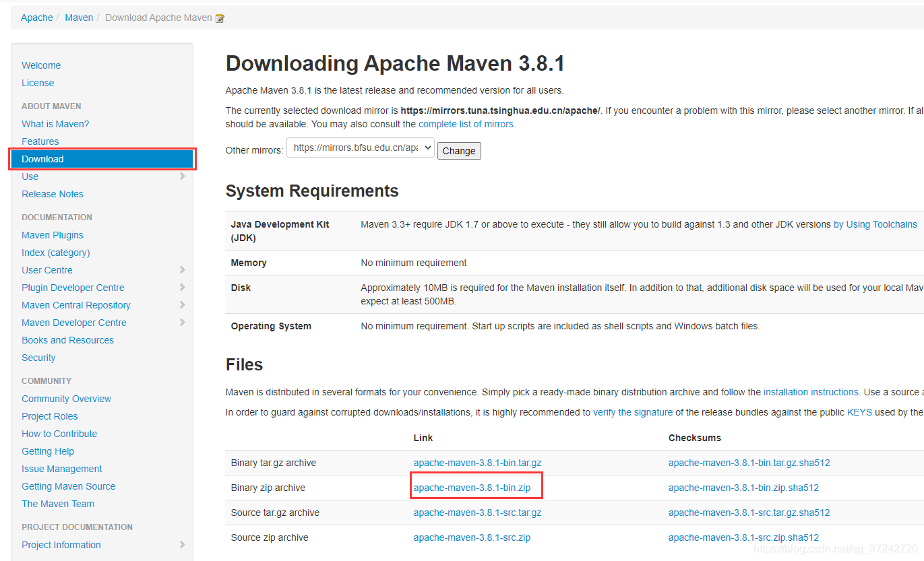This screenshot has height=561, width=924.
Task: Click the edit page icon beside breadcrumb
Action: point(220,18)
